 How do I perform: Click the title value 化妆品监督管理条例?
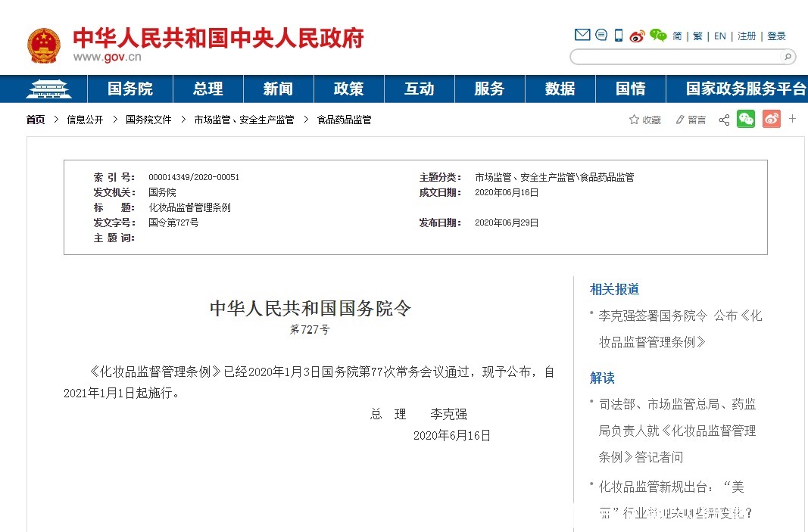click(189, 207)
